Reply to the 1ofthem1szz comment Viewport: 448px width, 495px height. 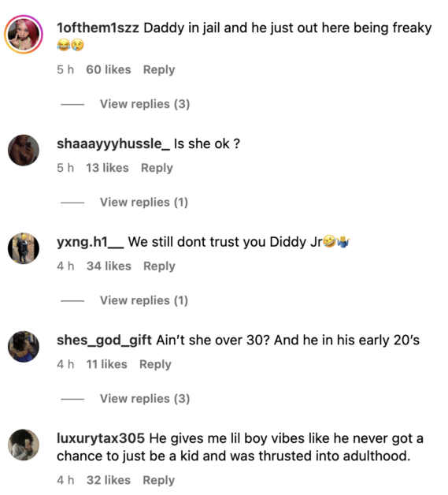[159, 70]
